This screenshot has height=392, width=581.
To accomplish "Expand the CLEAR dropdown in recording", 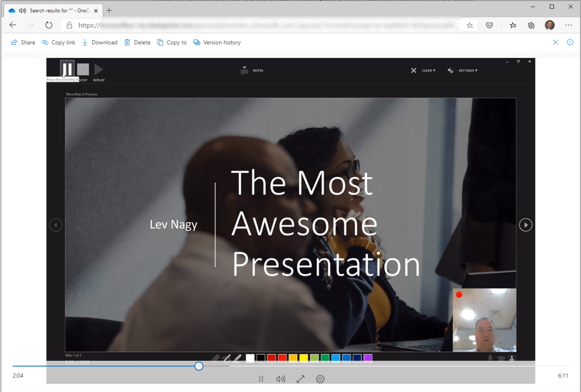I will click(428, 70).
